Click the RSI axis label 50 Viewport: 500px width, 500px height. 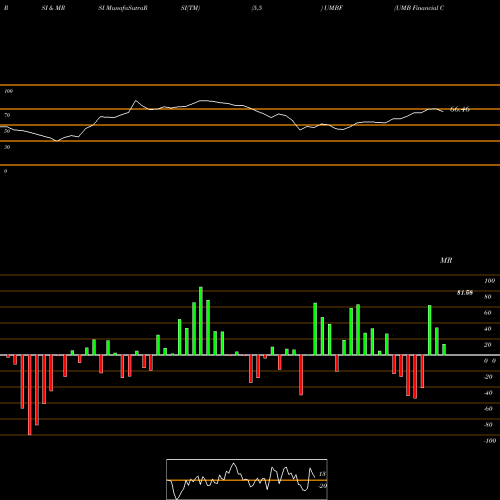coord(7,131)
